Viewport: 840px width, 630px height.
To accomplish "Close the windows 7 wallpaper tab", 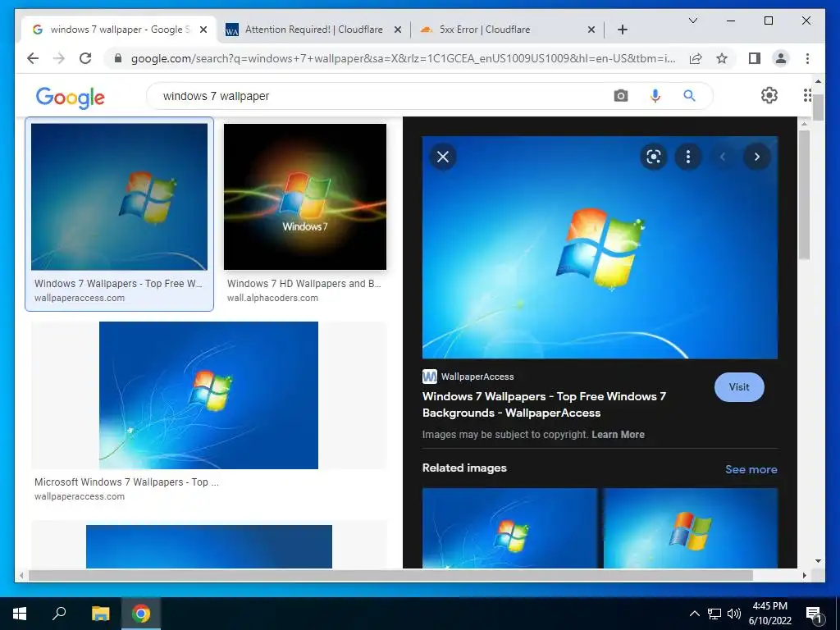I will tap(203, 30).
